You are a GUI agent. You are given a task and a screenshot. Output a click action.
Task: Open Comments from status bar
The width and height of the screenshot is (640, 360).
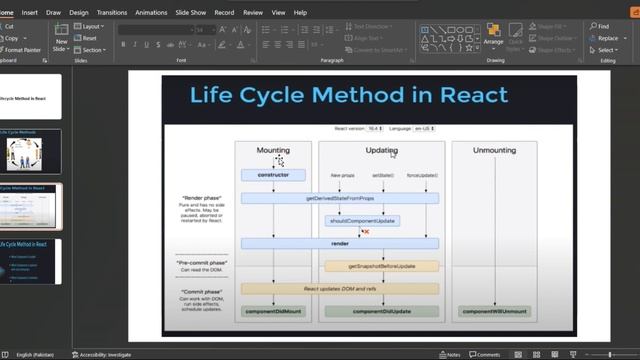tap(484, 355)
